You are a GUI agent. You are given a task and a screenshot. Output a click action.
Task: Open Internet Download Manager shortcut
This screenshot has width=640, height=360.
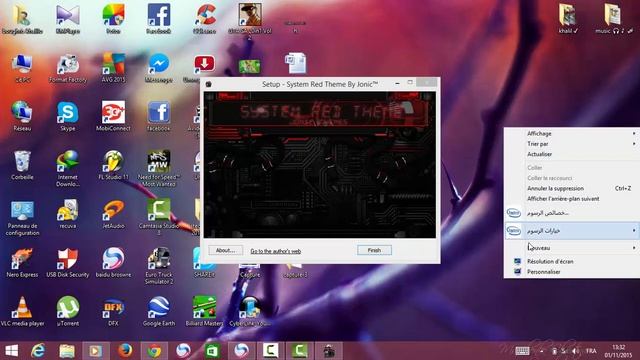(x=68, y=168)
